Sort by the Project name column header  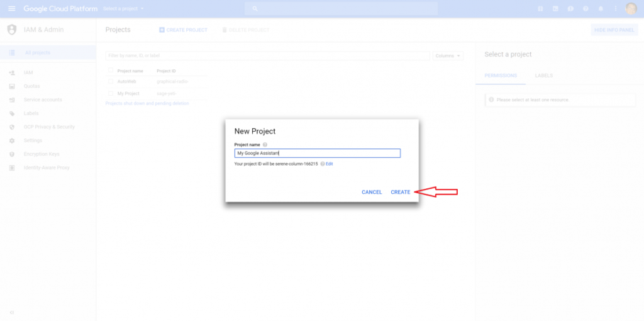click(130, 70)
